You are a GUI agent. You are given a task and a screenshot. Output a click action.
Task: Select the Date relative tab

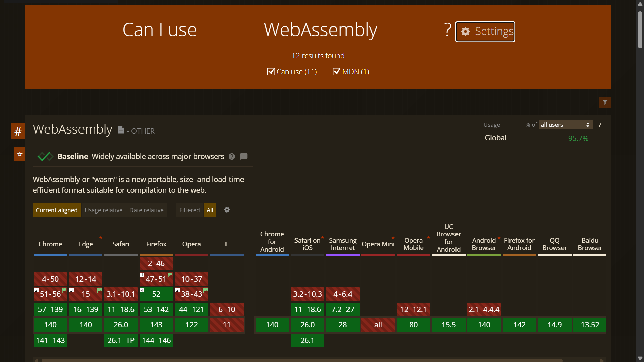click(146, 210)
